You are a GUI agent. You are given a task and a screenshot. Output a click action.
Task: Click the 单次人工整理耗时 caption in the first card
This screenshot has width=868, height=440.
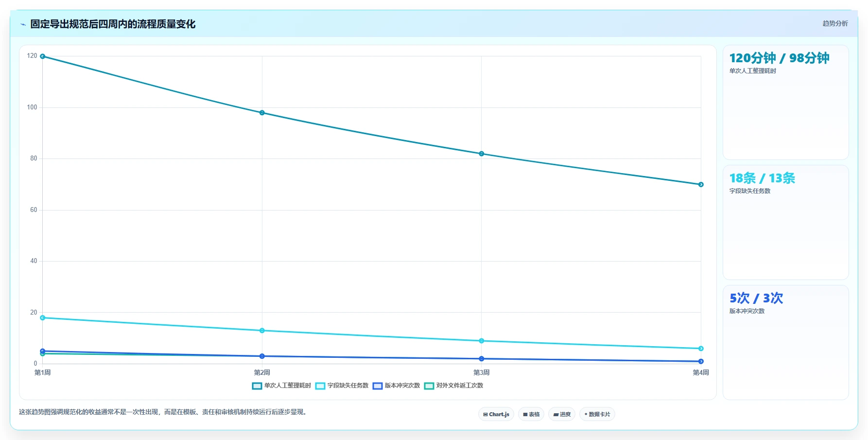click(753, 71)
